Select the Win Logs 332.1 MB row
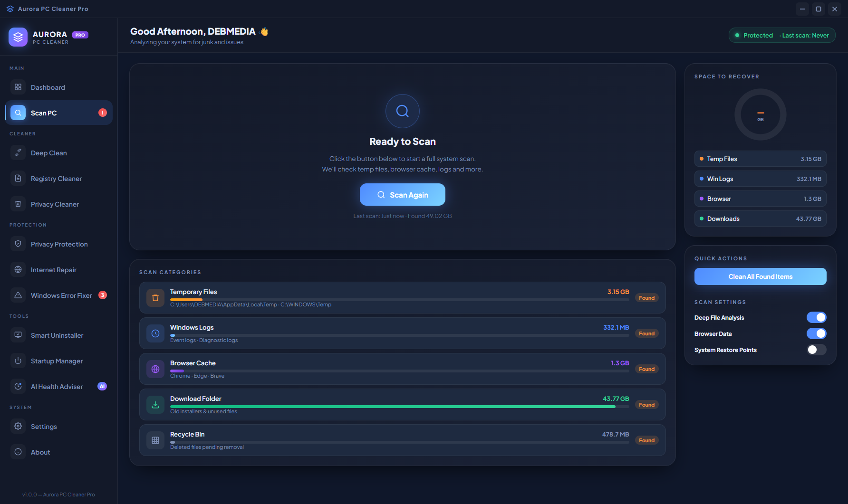 (x=761, y=179)
